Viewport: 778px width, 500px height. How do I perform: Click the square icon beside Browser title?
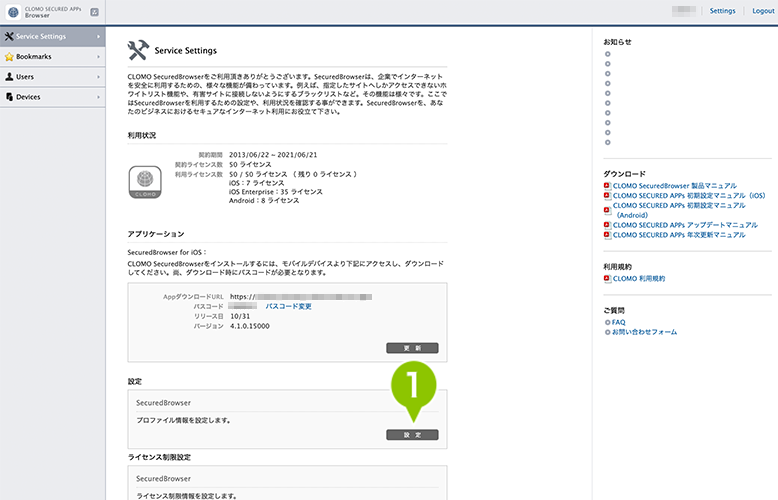[x=94, y=12]
